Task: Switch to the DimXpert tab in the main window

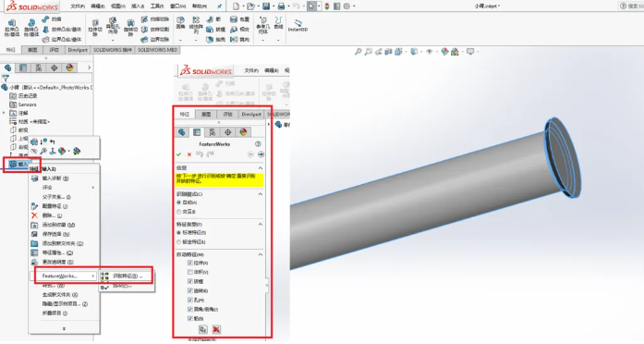Action: click(x=78, y=50)
